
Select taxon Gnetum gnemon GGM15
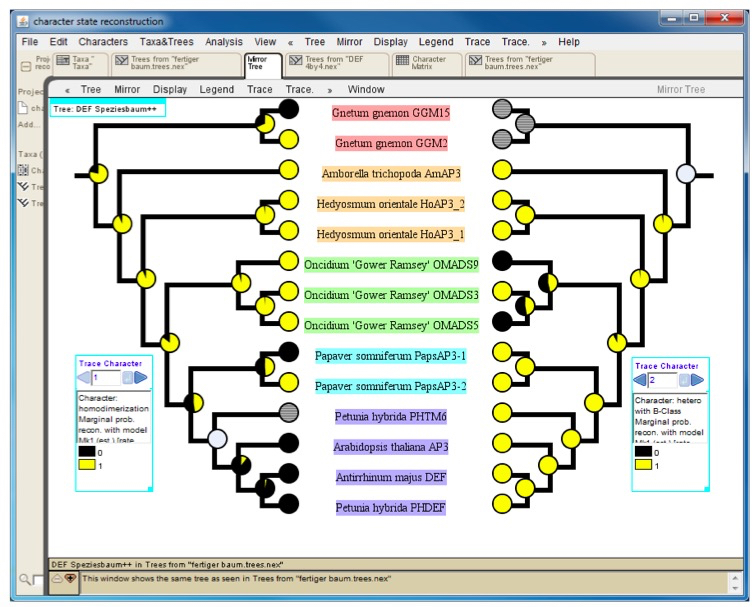point(391,113)
